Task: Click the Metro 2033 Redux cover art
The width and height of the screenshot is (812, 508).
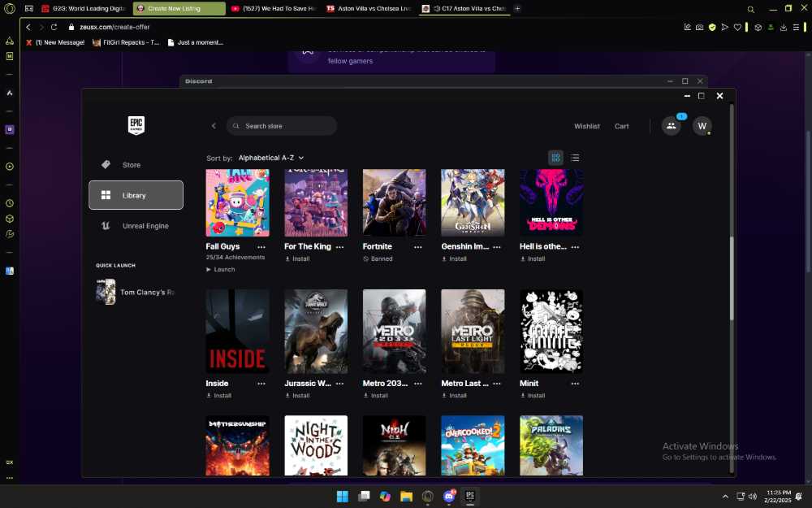Action: click(394, 332)
